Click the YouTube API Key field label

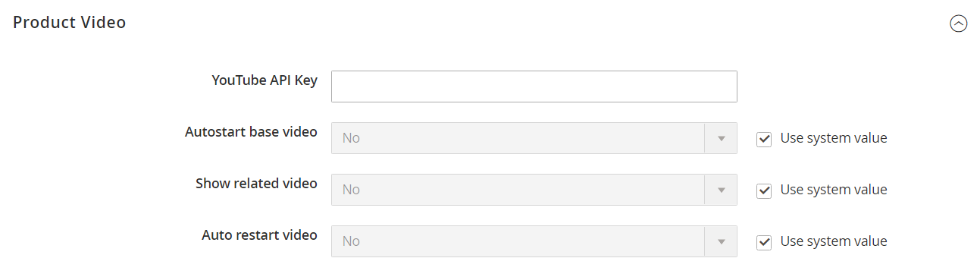[x=265, y=80]
